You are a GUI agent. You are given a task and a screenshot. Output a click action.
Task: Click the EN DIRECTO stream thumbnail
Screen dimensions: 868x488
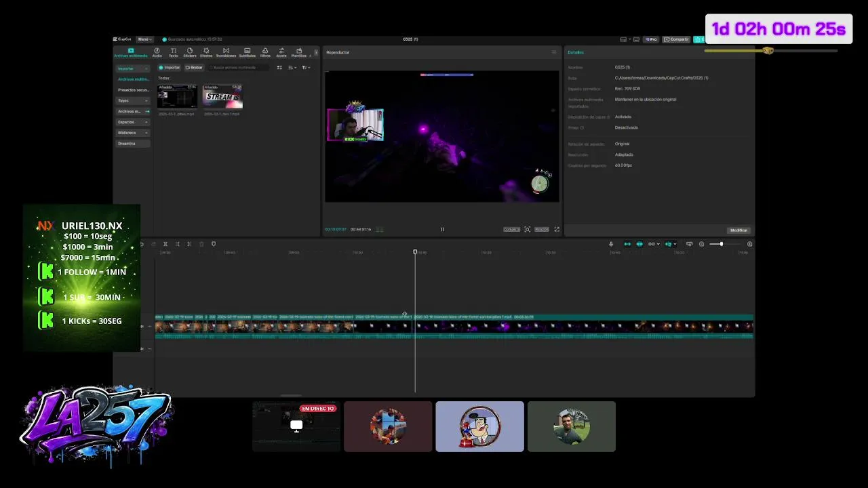296,426
